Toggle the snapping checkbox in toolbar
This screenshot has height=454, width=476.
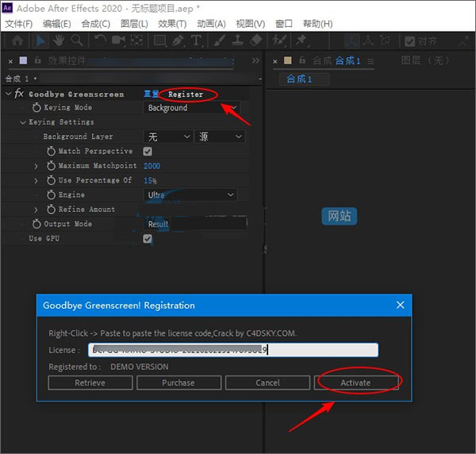point(409,40)
